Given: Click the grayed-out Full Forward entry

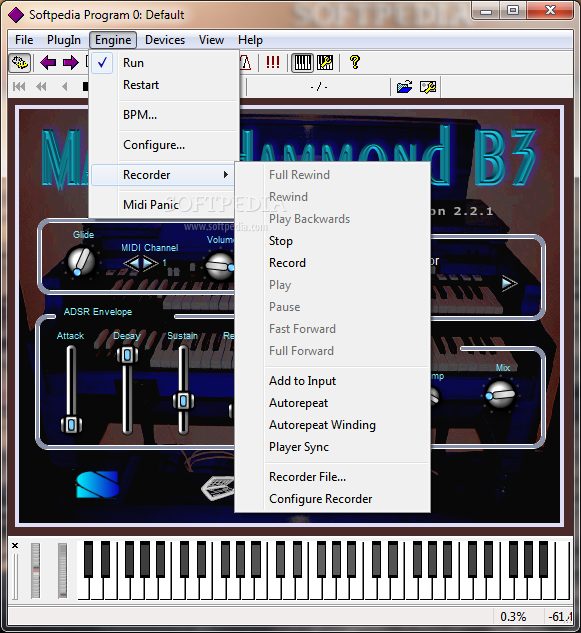Looking at the screenshot, I should [x=333, y=351].
